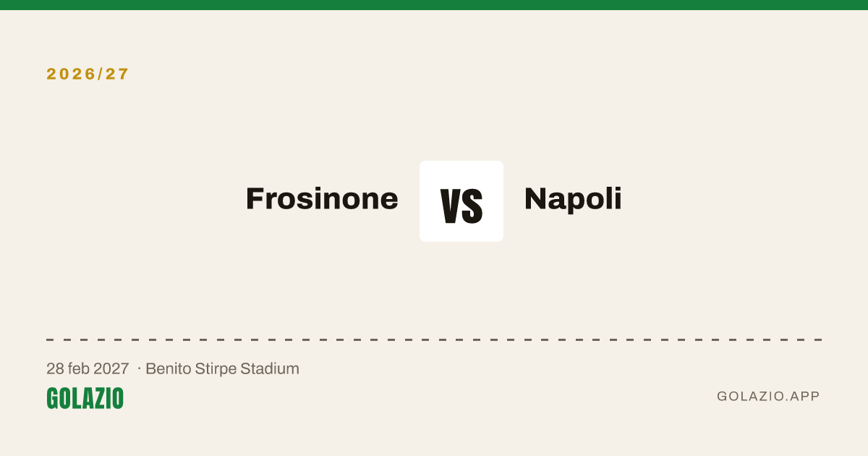Click the dashed divider line

[x=434, y=339]
